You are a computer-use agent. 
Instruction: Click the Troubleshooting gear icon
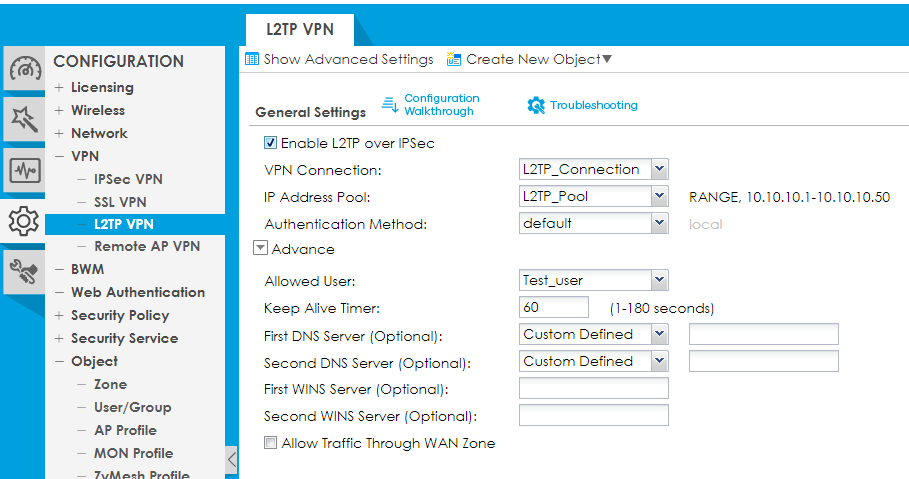click(536, 105)
